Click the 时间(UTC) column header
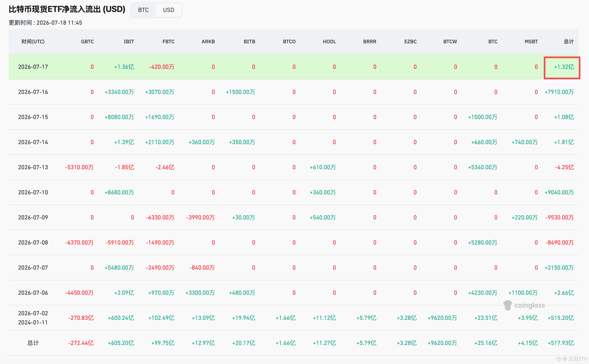Screen dimensions: 589x364 coord(33,42)
